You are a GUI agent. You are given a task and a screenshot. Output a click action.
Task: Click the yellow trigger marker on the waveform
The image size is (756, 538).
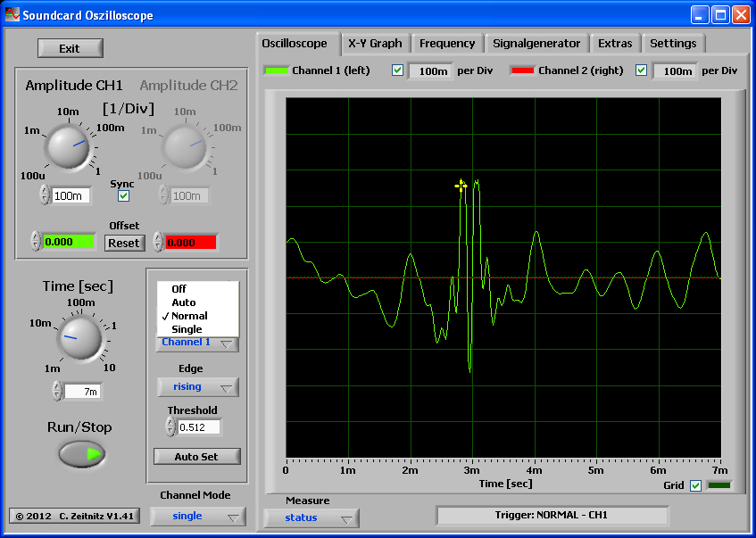click(460, 185)
